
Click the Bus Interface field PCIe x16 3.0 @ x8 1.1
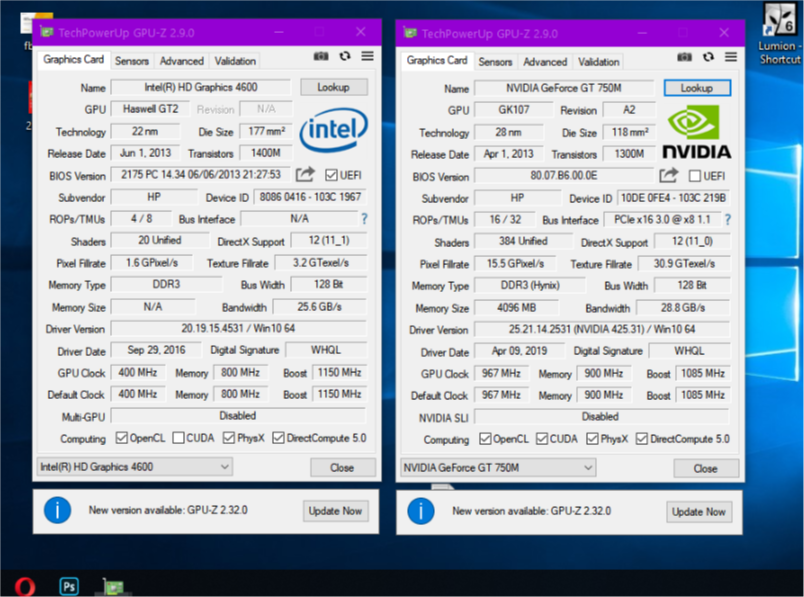(662, 220)
